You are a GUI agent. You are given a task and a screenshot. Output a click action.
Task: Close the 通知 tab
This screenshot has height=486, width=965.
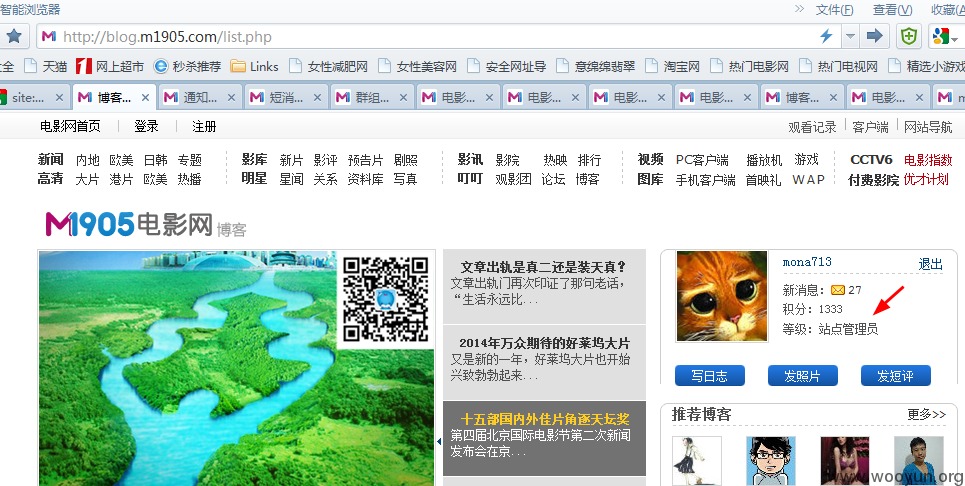tap(231, 97)
